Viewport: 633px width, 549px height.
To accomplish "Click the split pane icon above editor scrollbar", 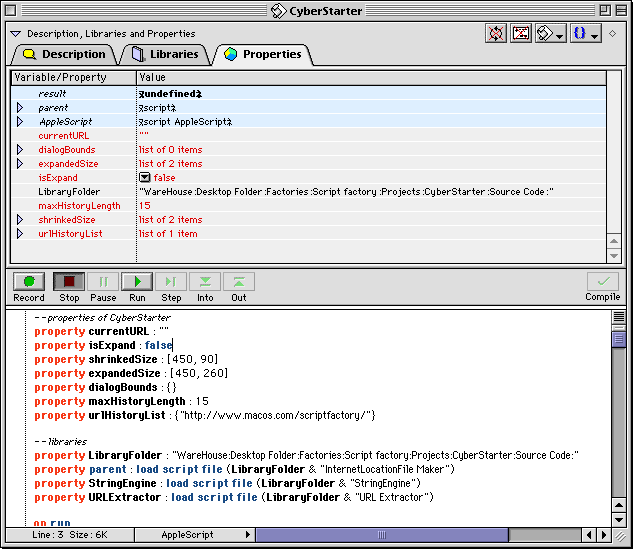I will (618, 317).
